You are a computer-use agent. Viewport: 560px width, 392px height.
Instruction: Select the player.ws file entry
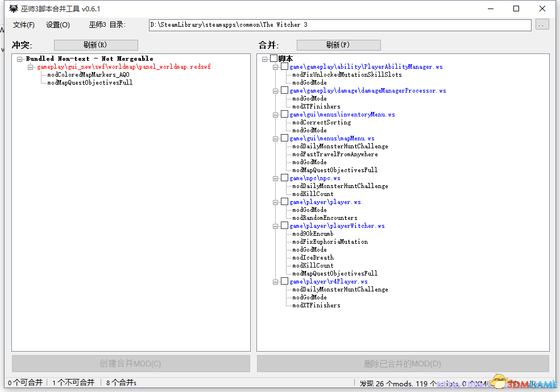(325, 202)
